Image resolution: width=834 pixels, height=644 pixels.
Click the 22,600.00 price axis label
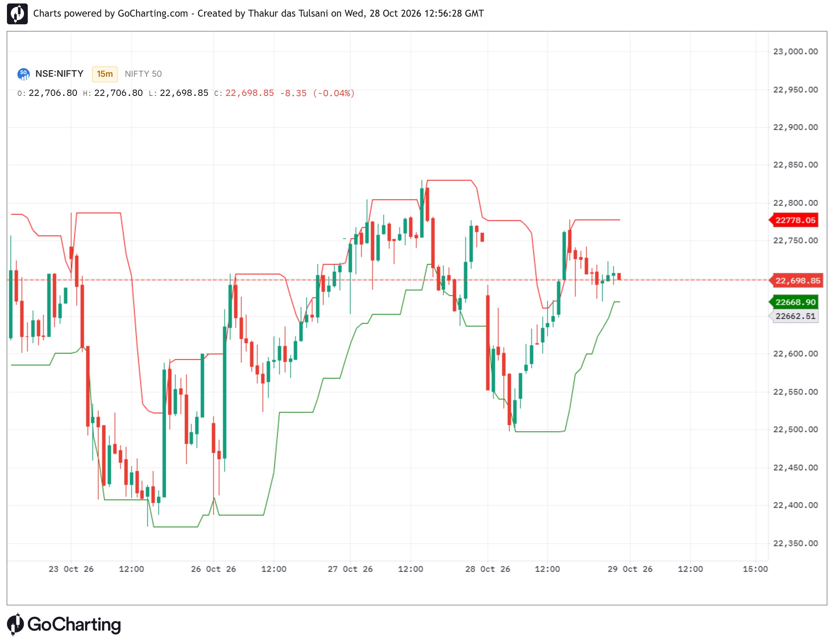point(795,354)
